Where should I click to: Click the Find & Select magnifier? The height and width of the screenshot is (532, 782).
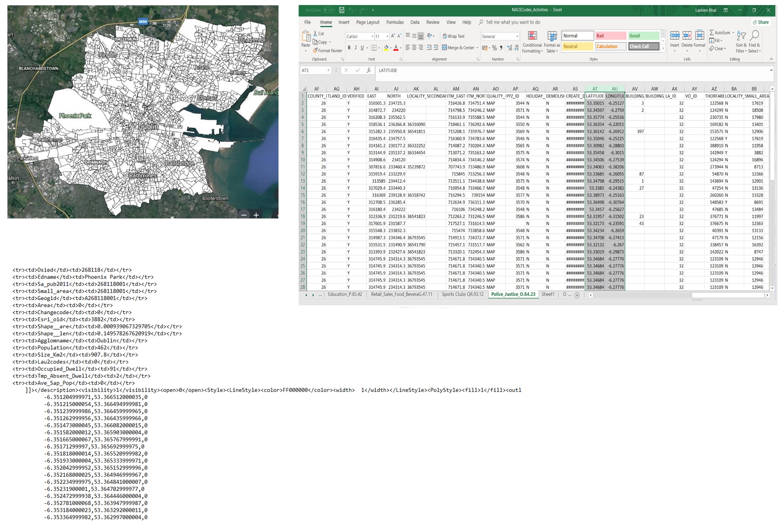754,35
